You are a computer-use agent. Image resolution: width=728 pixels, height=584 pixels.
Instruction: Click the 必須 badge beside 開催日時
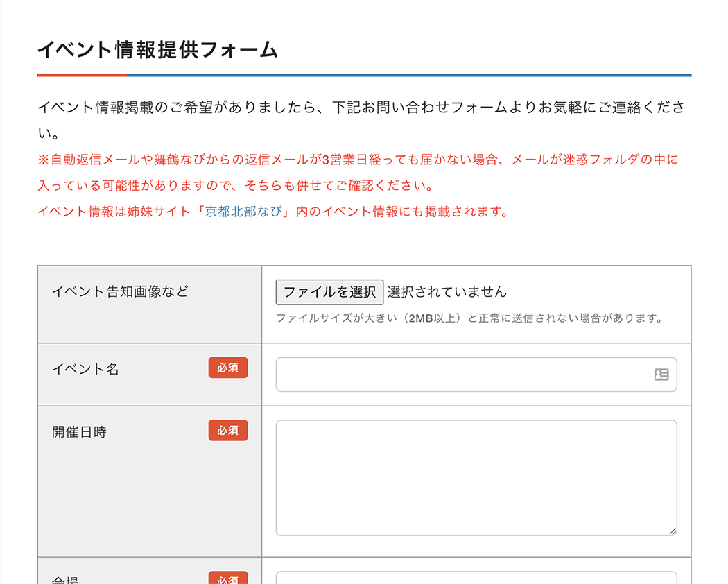pyautogui.click(x=227, y=431)
